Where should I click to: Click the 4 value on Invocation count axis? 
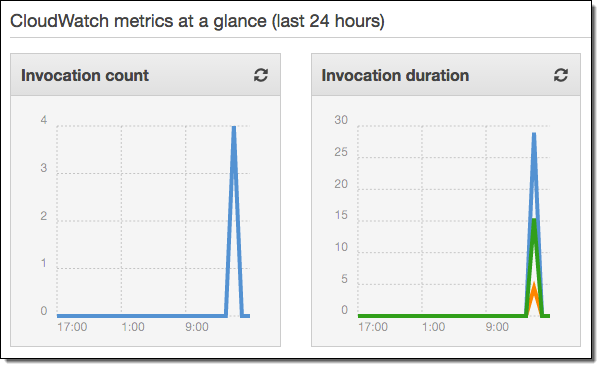[44, 120]
